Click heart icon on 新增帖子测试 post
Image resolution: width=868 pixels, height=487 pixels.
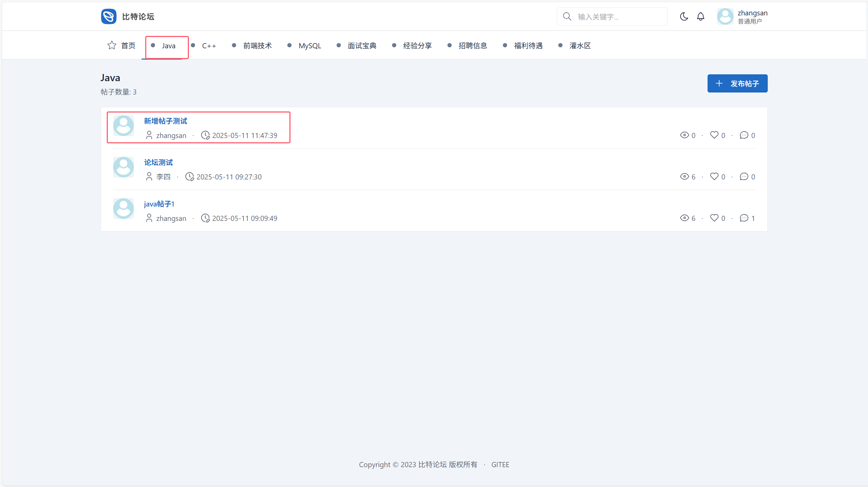coord(714,135)
